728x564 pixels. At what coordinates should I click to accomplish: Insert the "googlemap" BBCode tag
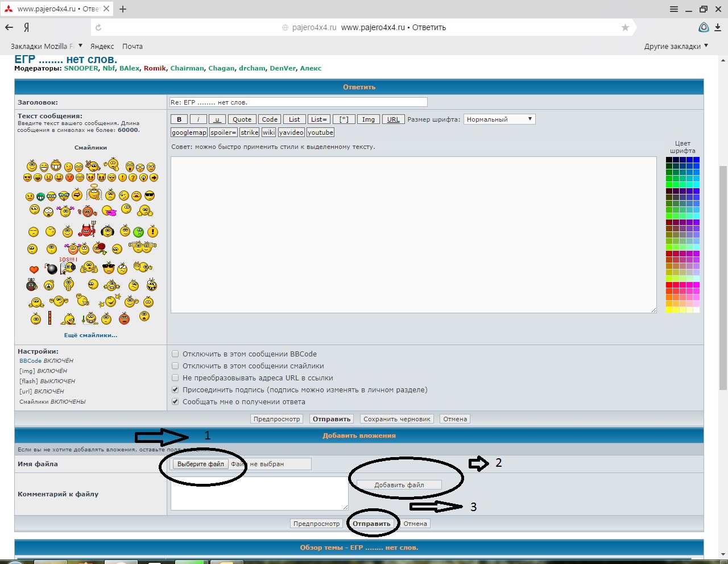[x=189, y=132]
